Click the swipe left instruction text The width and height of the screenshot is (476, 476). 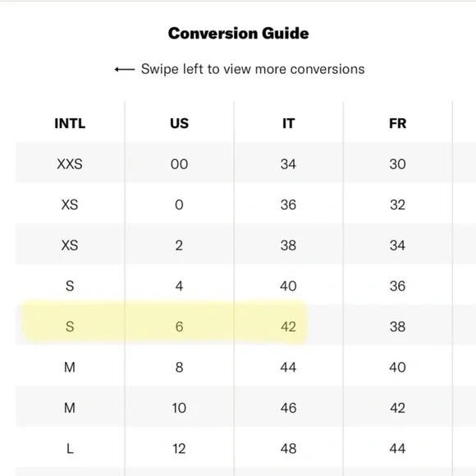(x=253, y=69)
